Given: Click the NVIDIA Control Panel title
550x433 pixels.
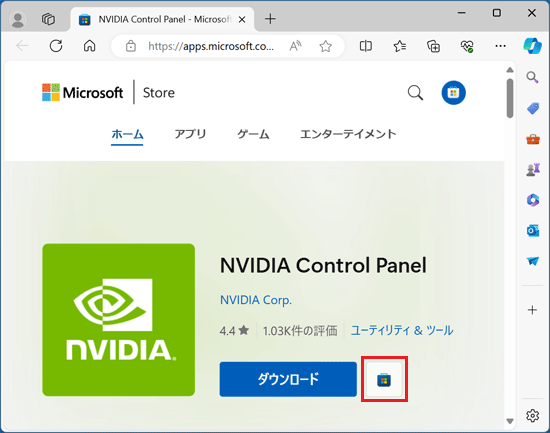Looking at the screenshot, I should tap(323, 265).
